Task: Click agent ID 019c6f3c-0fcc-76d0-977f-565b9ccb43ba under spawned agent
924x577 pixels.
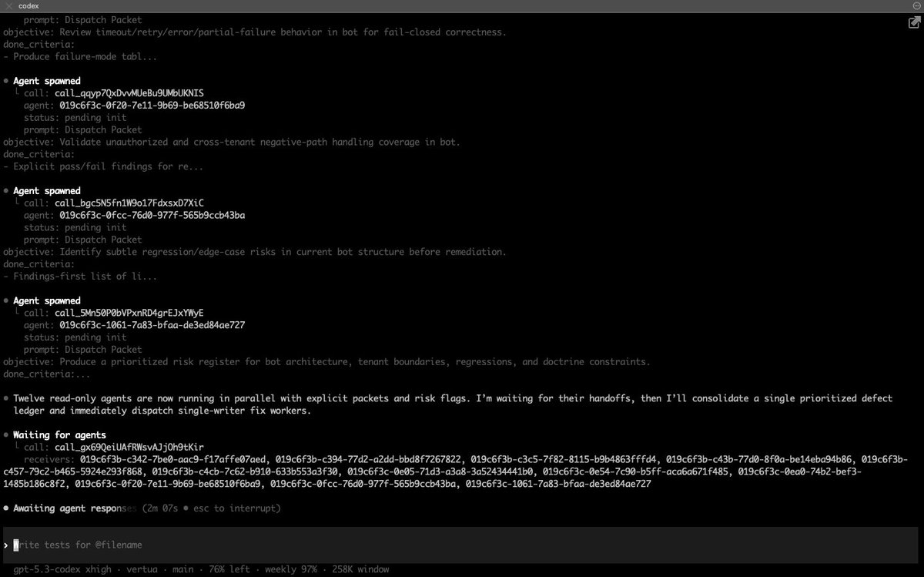Action: point(152,216)
